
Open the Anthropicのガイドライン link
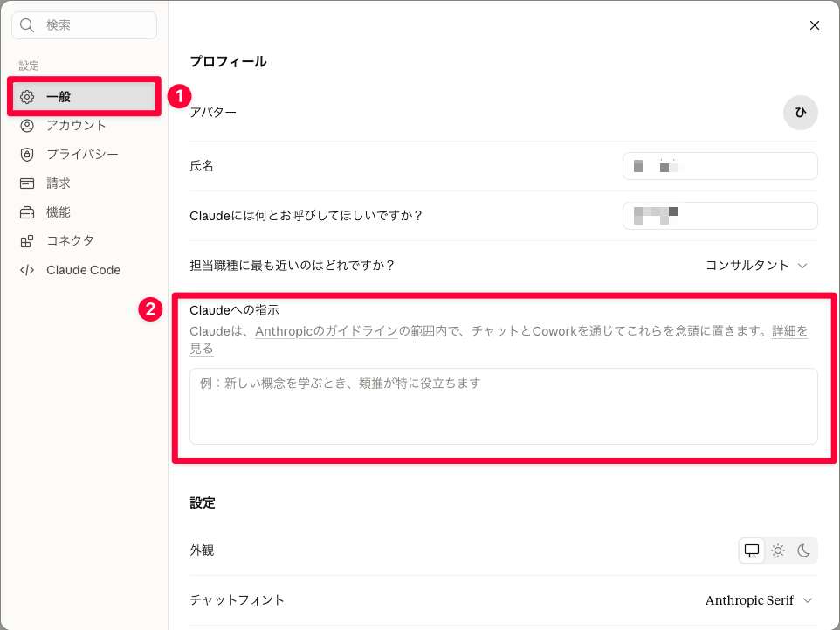point(327,331)
